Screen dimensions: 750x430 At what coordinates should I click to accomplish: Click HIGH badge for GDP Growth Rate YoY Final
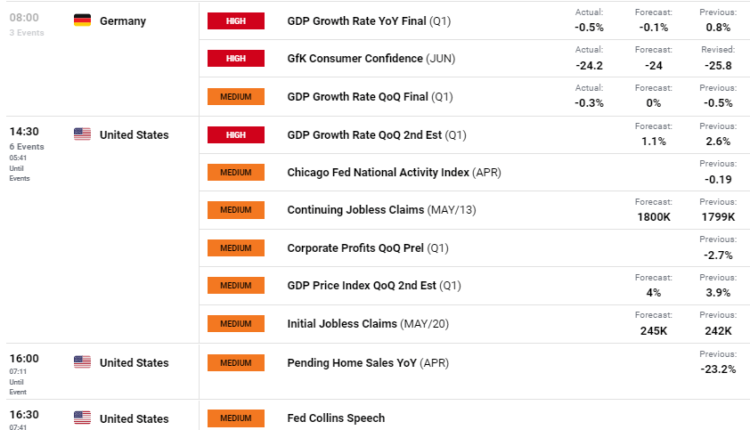235,21
